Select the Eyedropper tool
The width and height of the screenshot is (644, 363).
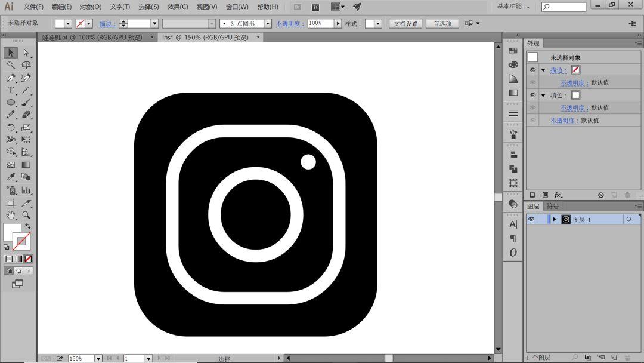click(11, 177)
